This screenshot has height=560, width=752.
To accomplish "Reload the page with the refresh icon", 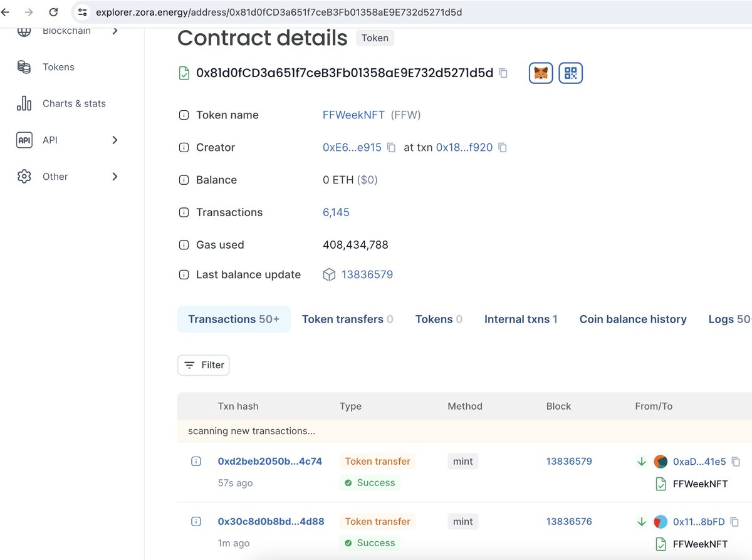I will click(53, 12).
